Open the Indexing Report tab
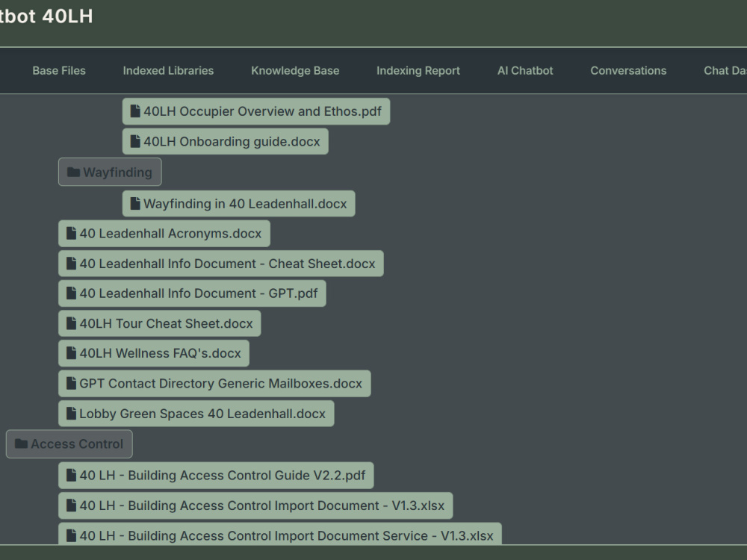This screenshot has height=560, width=747. pos(418,70)
